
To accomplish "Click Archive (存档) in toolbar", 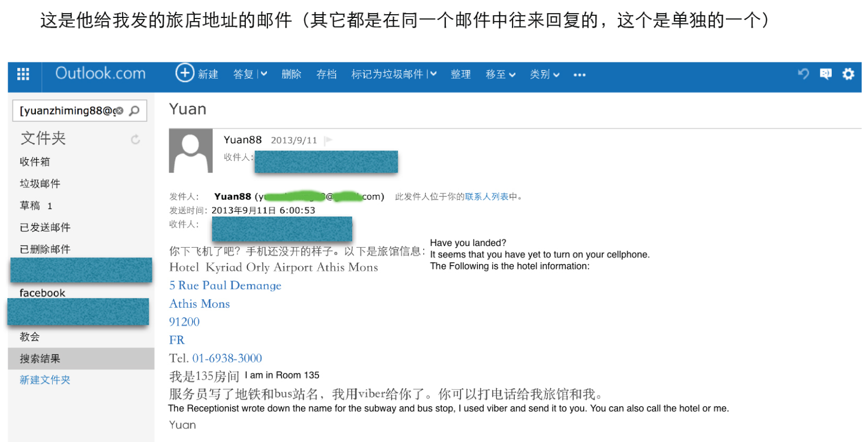I will pyautogui.click(x=327, y=74).
